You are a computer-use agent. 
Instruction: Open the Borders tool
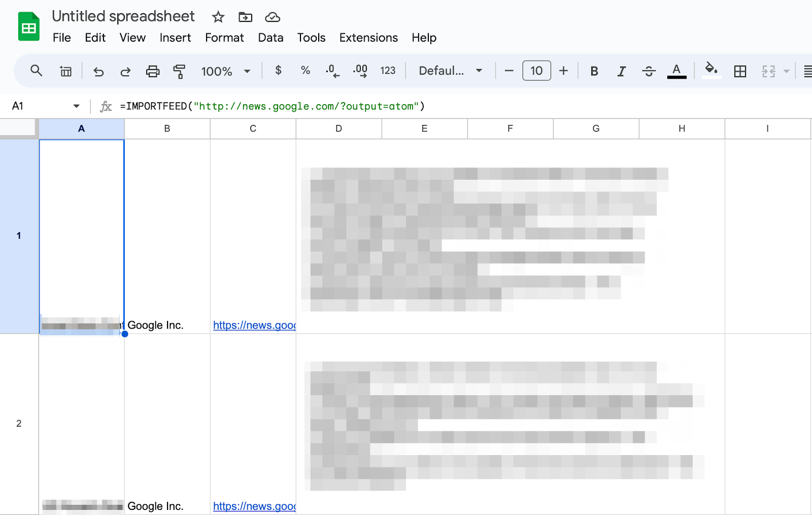point(740,71)
